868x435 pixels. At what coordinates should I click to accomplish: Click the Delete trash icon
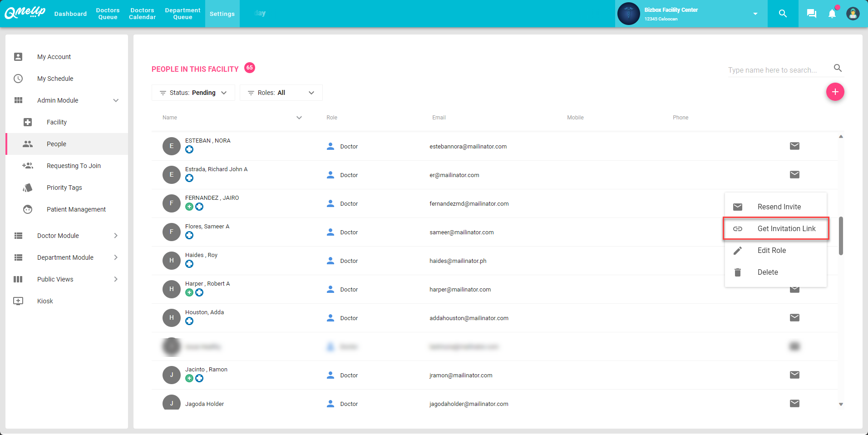[738, 272]
